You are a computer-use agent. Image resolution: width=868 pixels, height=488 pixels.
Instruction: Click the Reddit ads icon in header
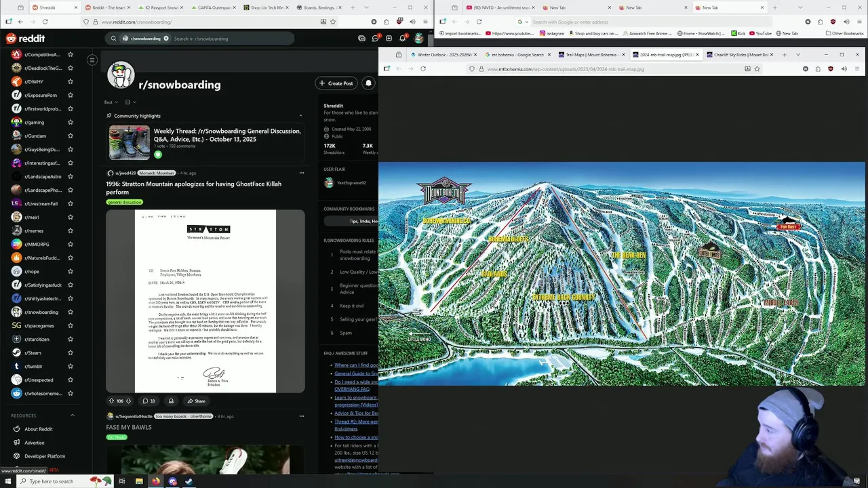[361, 39]
